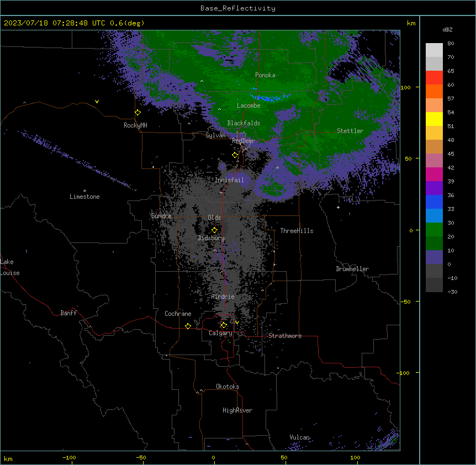This screenshot has width=476, height=465.
Task: Click the yellow V marker east of Calgary
Action: tap(237, 323)
